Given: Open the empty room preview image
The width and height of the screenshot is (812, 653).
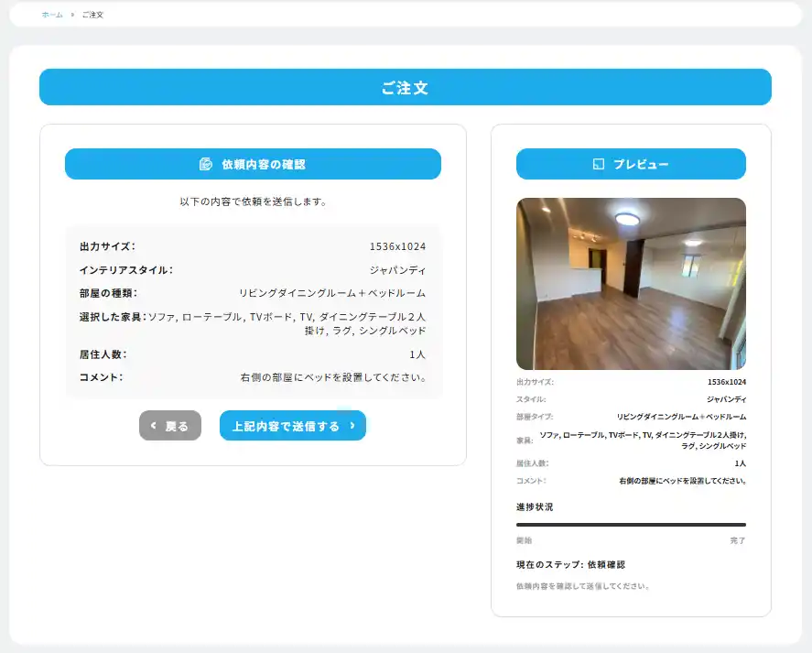Looking at the screenshot, I should [x=631, y=284].
